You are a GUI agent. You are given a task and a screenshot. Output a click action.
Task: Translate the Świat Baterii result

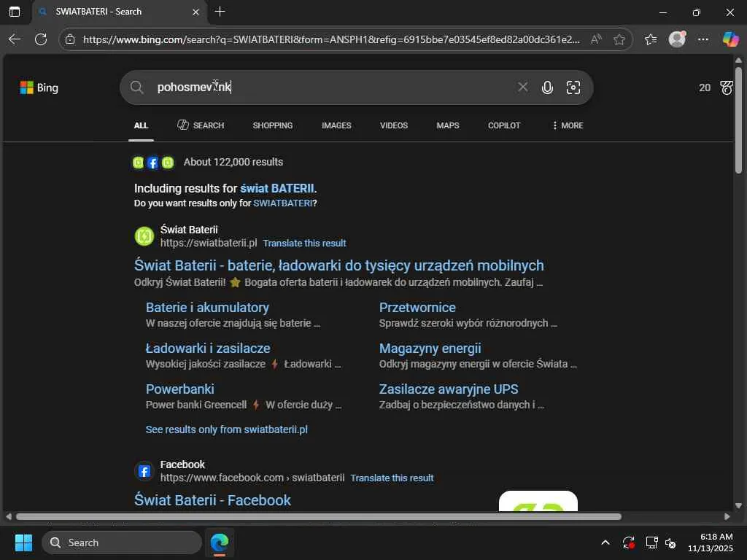click(304, 244)
